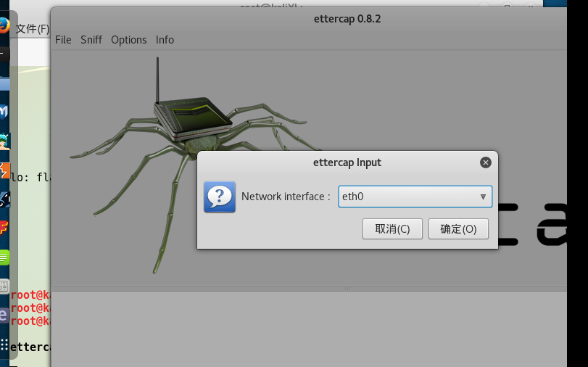Click the question mark dialog icon

click(220, 197)
